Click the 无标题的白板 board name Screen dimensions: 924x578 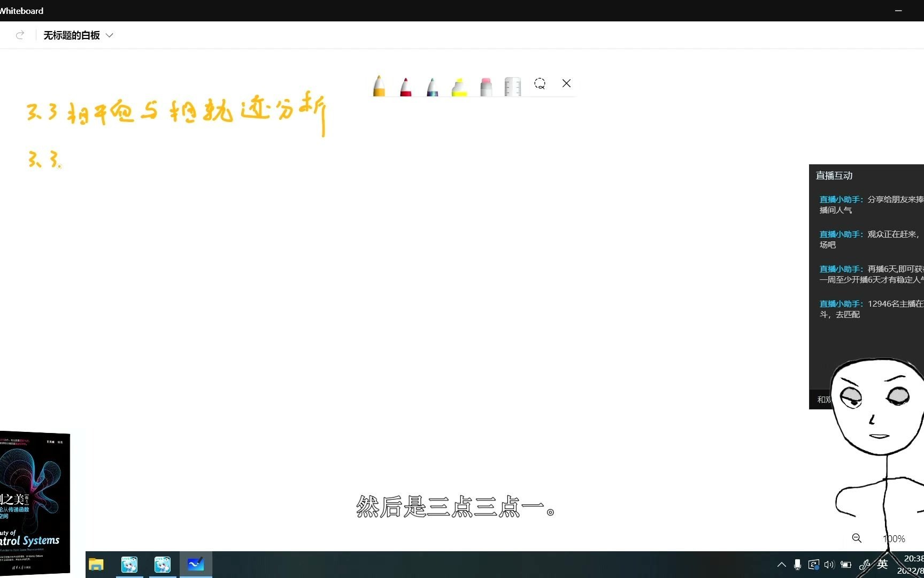click(x=72, y=35)
